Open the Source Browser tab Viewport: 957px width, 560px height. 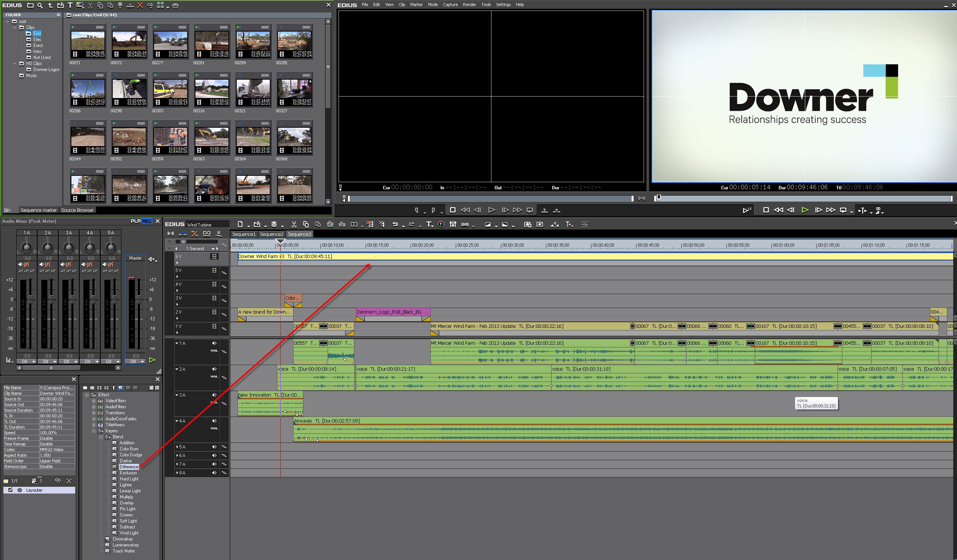tap(77, 210)
